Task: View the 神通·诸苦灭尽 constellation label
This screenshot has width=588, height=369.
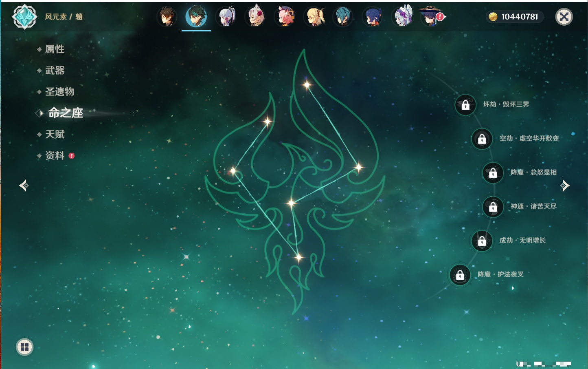Action: tap(533, 206)
